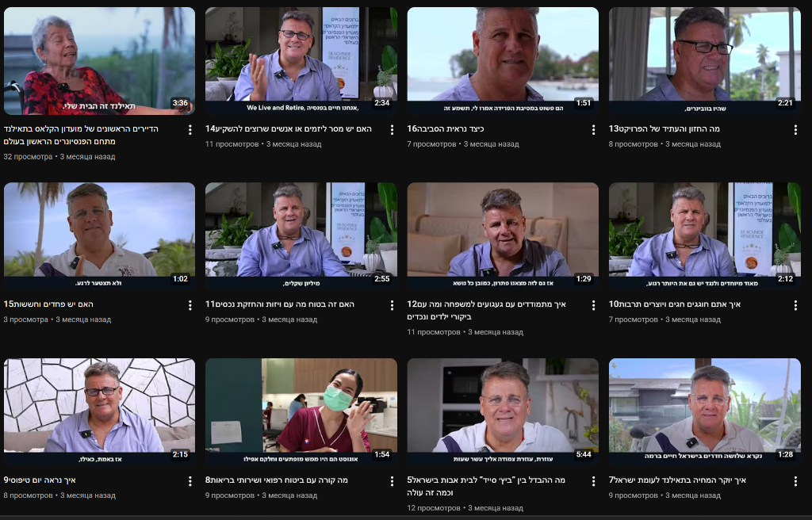Open three-dot menu for video 13
This screenshot has width=812, height=520.
795,129
